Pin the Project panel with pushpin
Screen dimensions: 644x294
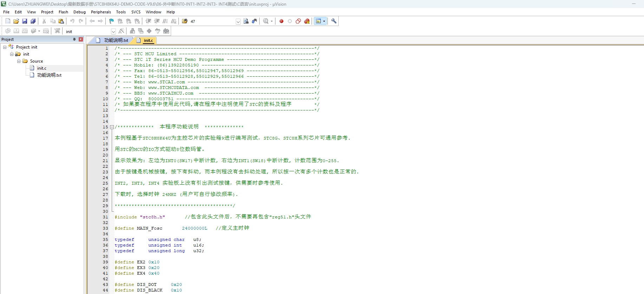[74, 39]
